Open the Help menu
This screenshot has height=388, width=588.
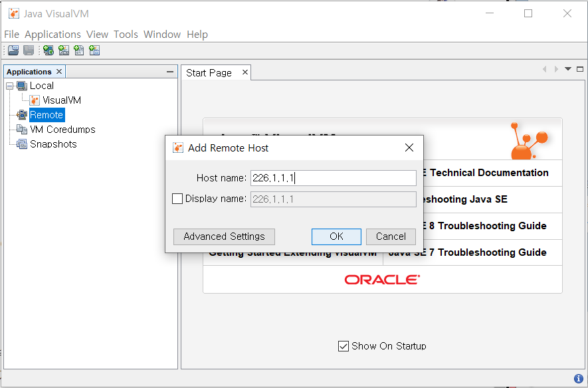(197, 35)
